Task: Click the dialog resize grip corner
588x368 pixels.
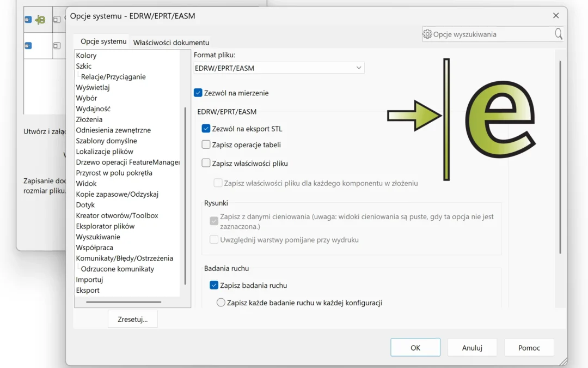Action: pos(563,361)
